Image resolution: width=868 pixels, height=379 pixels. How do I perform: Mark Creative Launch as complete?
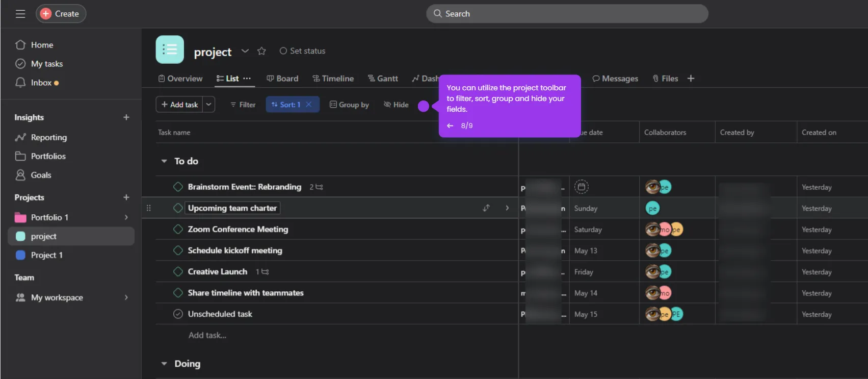(x=178, y=272)
